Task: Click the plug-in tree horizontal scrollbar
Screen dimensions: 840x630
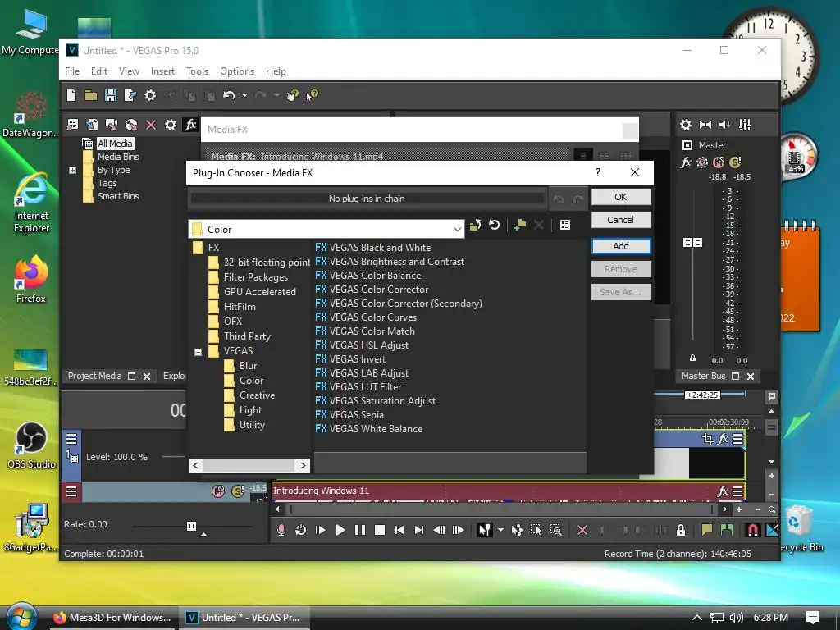Action: coord(249,466)
